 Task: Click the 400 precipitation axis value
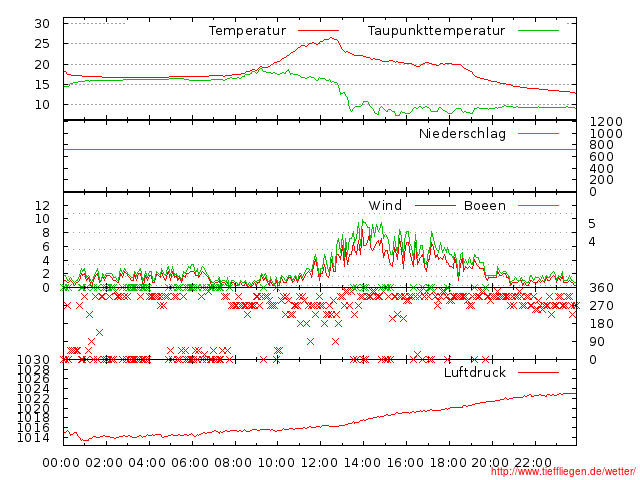tap(602, 168)
